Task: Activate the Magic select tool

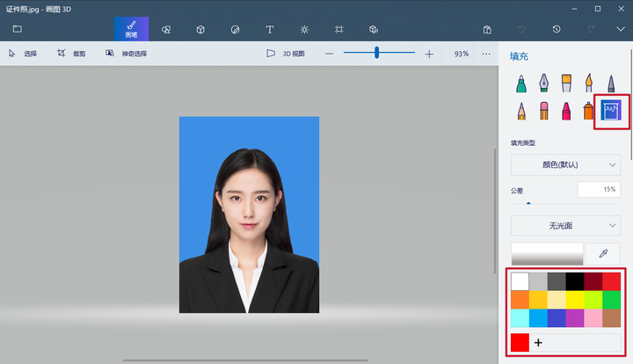Action: (126, 54)
